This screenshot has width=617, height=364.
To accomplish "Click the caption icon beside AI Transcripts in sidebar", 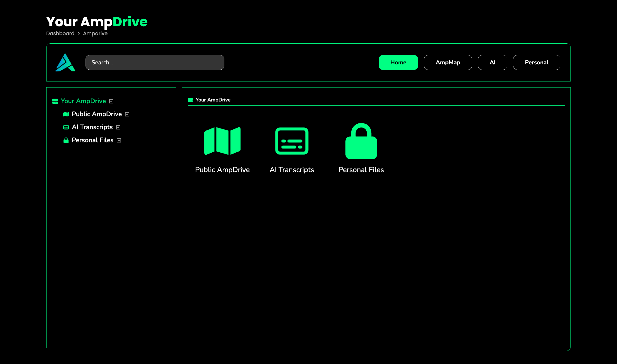I will [66, 127].
